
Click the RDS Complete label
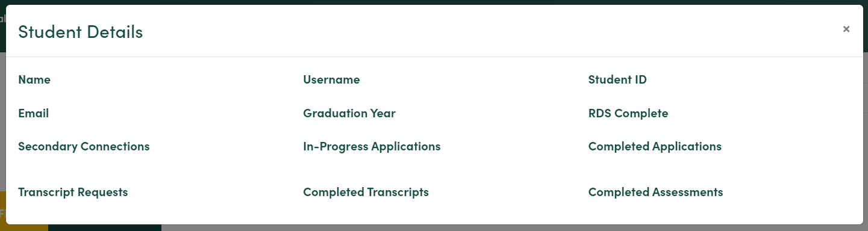point(628,113)
